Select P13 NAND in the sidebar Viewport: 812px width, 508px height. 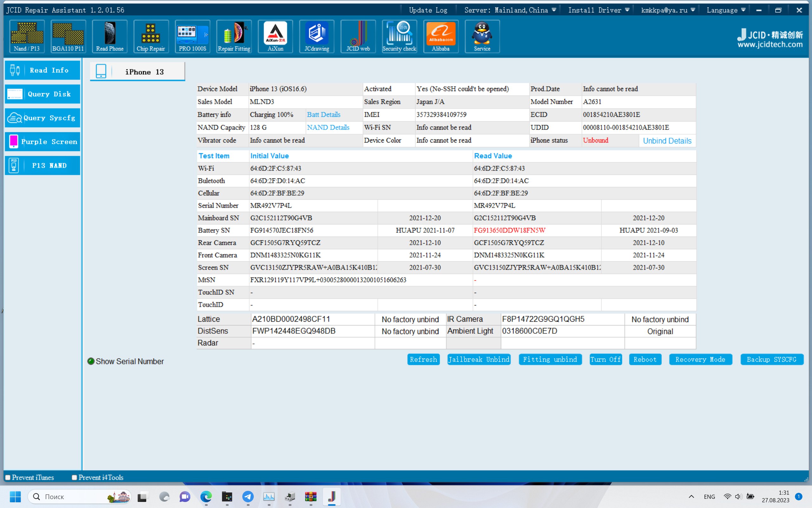[x=43, y=166]
